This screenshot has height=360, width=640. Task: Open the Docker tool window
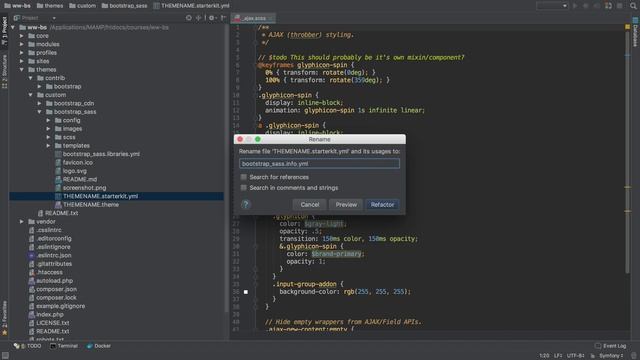(x=99, y=346)
